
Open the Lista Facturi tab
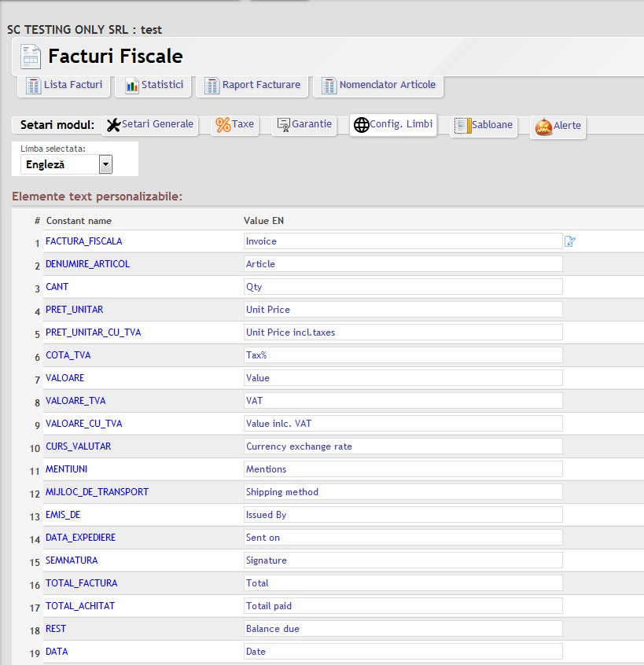click(x=64, y=85)
